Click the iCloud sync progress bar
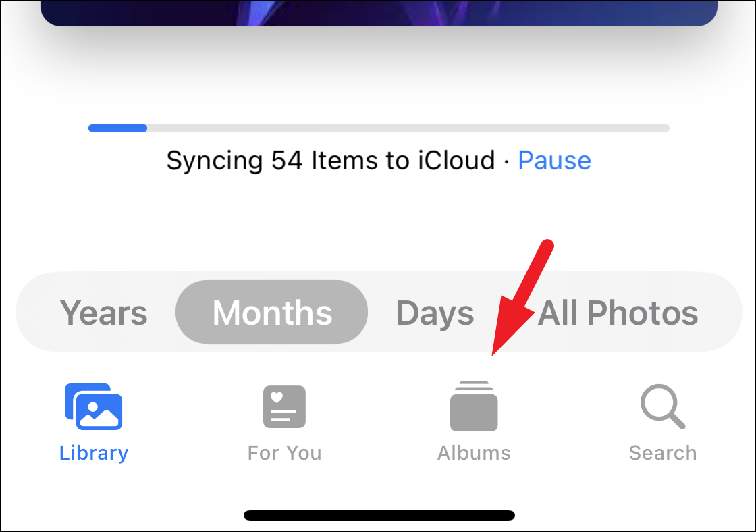Screen dimensions: 756x532 (x=379, y=128)
